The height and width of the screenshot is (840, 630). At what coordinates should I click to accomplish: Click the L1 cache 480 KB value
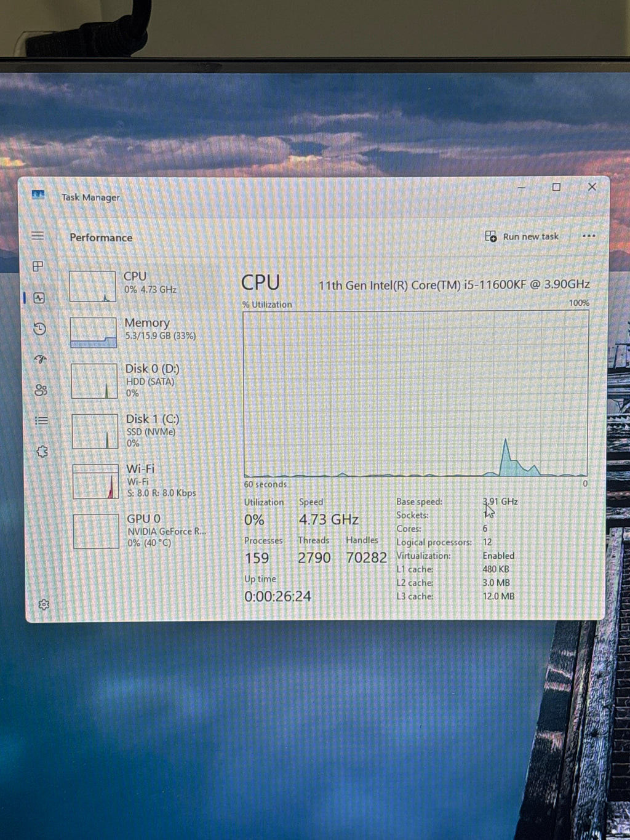point(496,569)
